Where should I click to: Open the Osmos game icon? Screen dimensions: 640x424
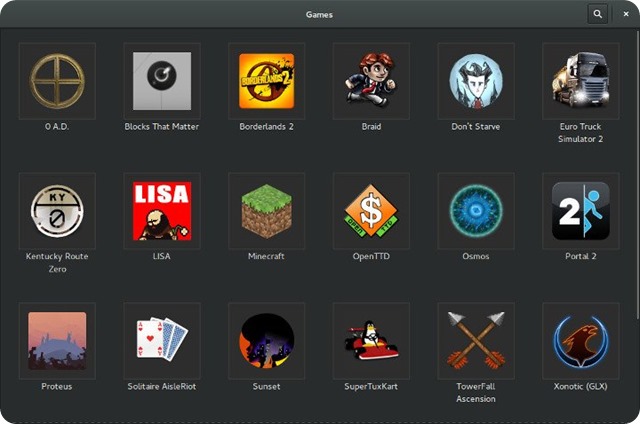pyautogui.click(x=476, y=211)
